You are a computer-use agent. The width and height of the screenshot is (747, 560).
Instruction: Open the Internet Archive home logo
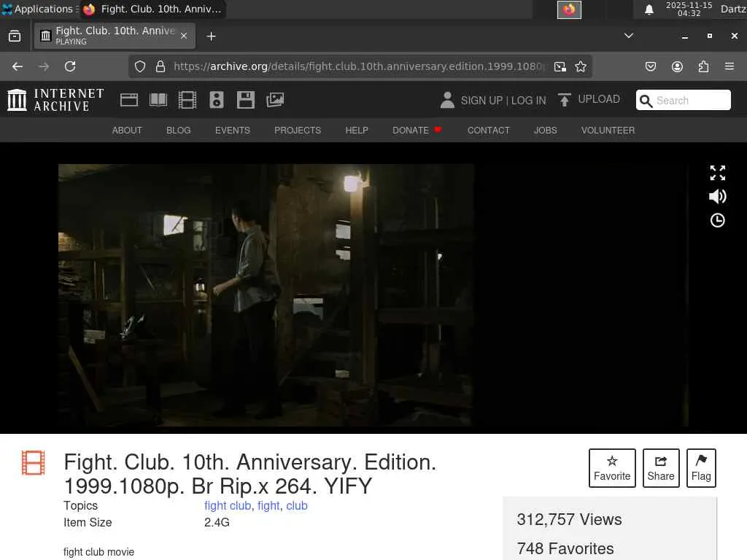click(55, 100)
